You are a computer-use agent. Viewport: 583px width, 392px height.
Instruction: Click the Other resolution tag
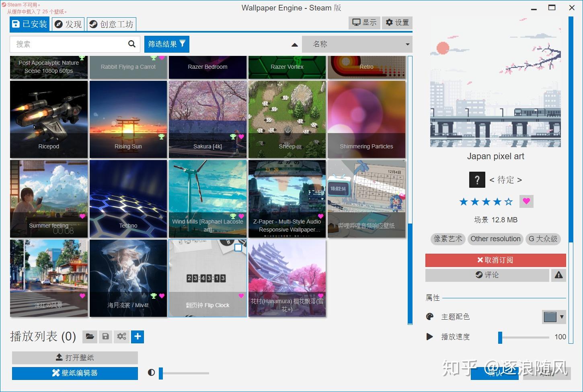click(495, 239)
